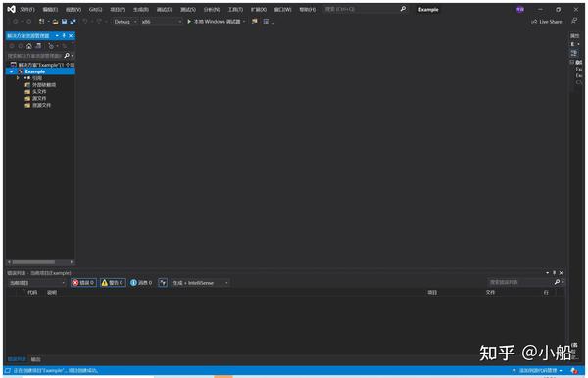Toggle the Messages 0 filter button
Viewport: 588px width, 378px height.
141,283
